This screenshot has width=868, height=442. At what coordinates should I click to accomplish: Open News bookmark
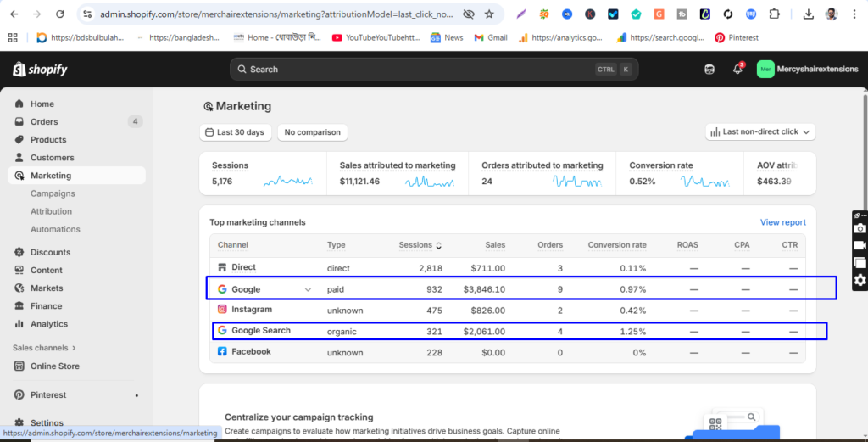[x=447, y=37]
